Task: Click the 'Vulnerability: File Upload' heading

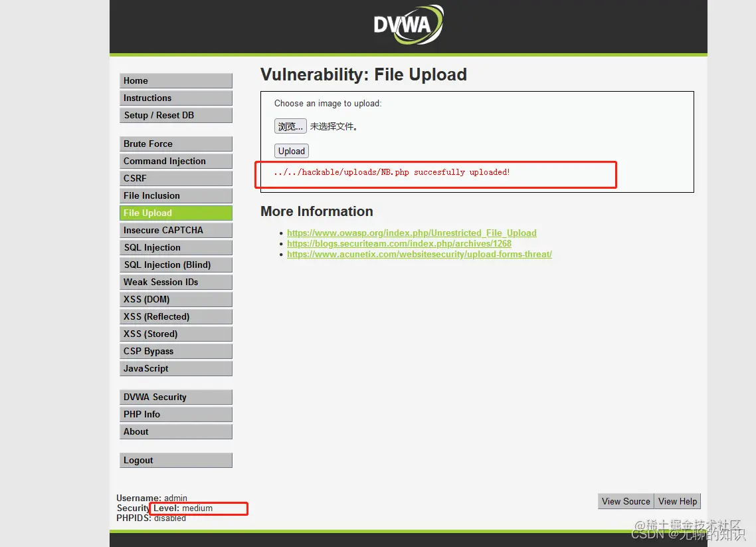Action: point(363,74)
